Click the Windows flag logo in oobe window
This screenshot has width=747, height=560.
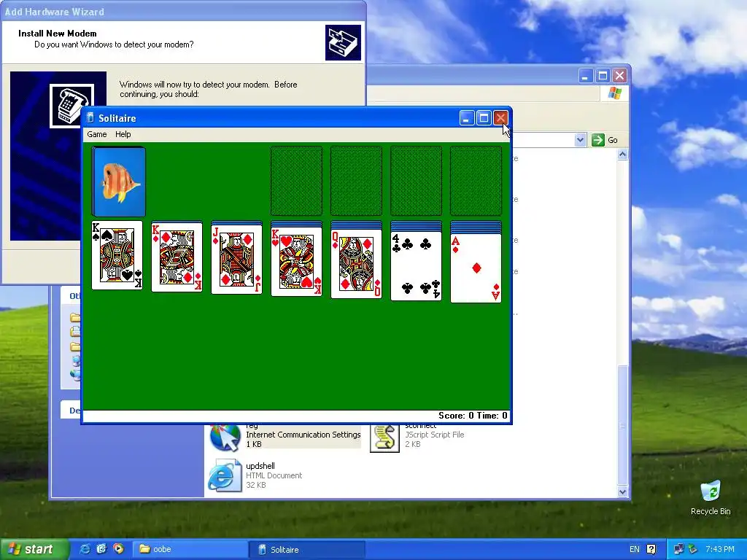(614, 93)
